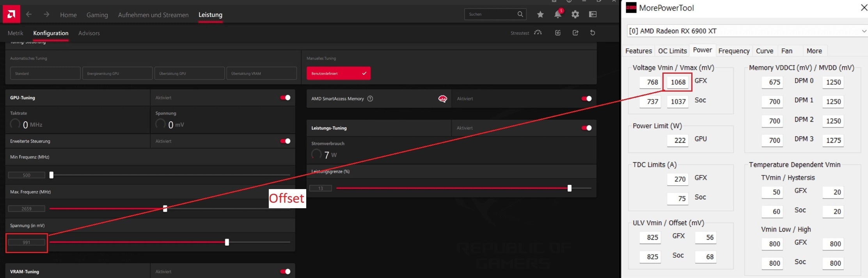Click the Max. Frequenz slider handle
This screenshot has width=868, height=278.
click(165, 209)
